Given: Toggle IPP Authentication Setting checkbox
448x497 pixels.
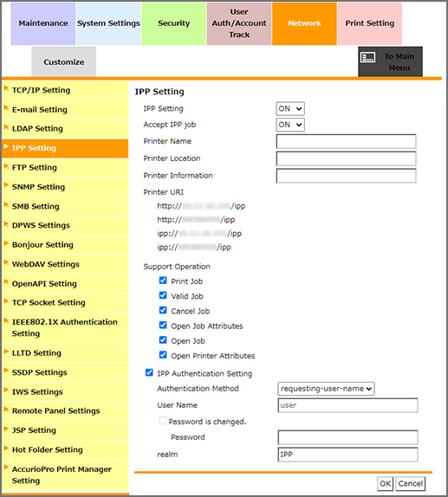Looking at the screenshot, I should coord(149,372).
